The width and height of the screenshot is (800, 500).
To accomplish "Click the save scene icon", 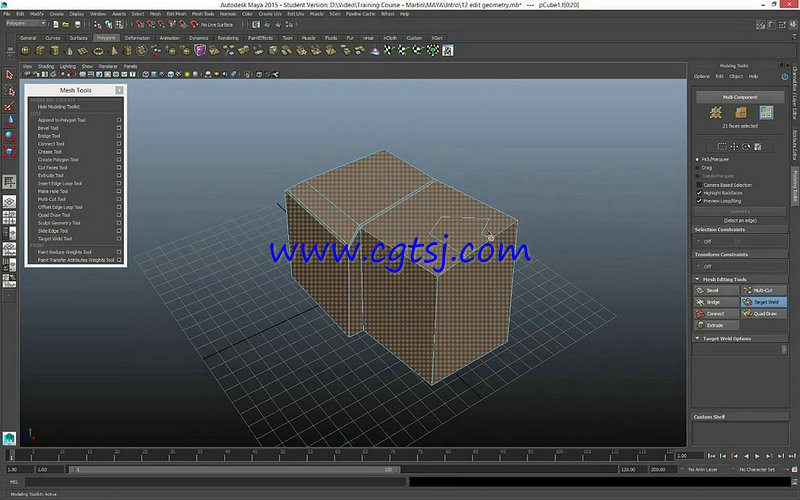I will pyautogui.click(x=78, y=24).
